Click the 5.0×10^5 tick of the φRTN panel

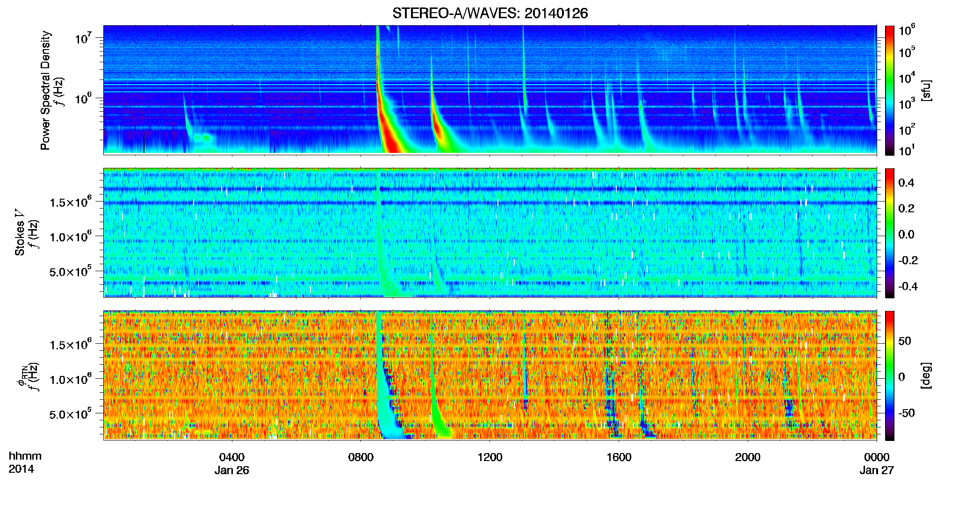pyautogui.click(x=70, y=414)
